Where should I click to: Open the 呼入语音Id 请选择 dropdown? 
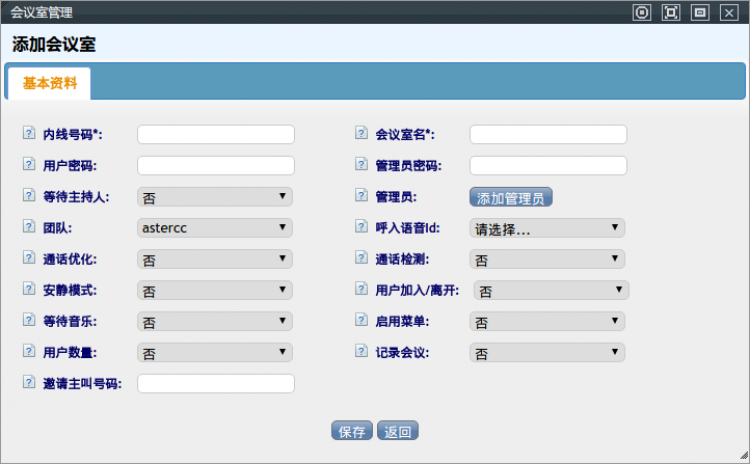click(x=547, y=228)
